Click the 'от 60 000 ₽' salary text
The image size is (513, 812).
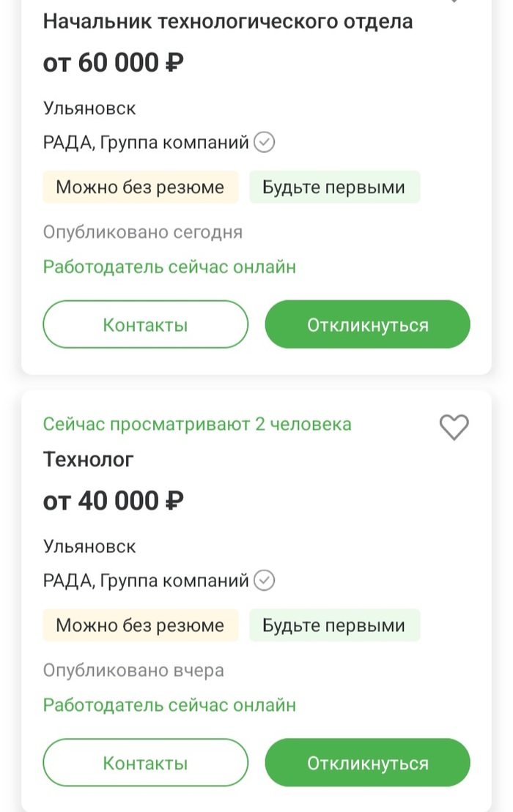click(x=113, y=63)
